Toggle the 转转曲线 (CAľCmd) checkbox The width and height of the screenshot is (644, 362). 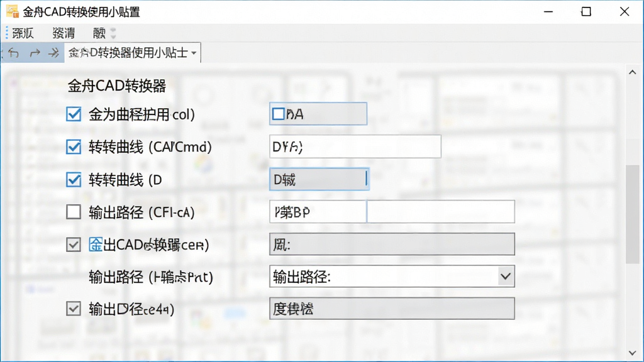tap(74, 146)
